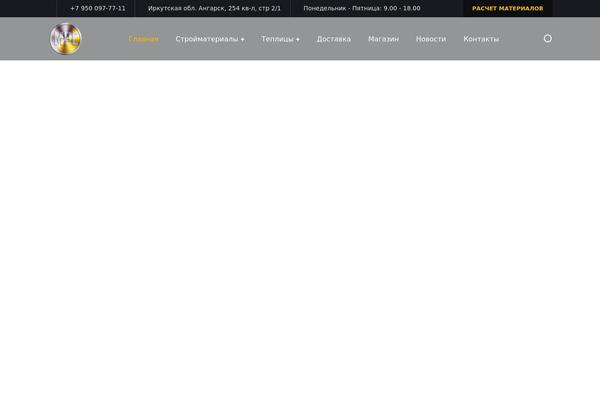Expand the Теплицы dropdown menu

[x=280, y=39]
